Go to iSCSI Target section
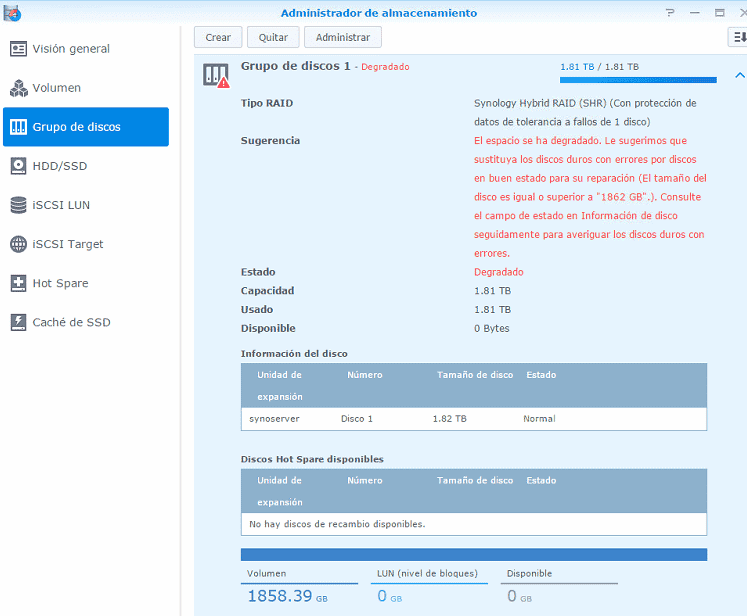The height and width of the screenshot is (616, 747). point(67,244)
